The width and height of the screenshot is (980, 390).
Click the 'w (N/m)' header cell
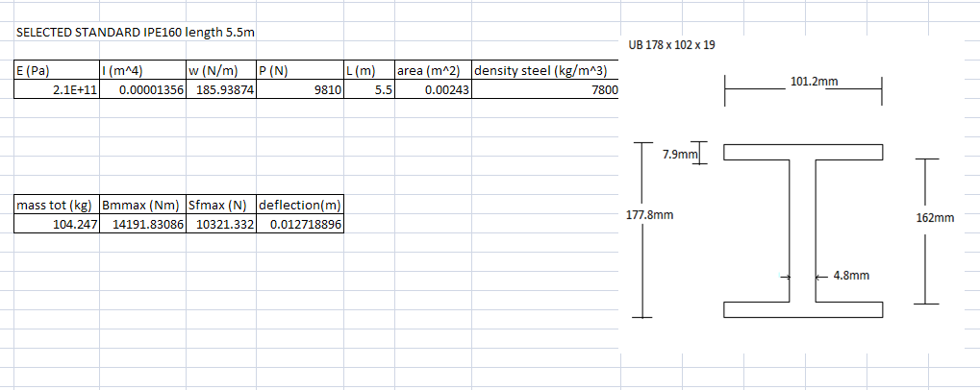point(221,70)
